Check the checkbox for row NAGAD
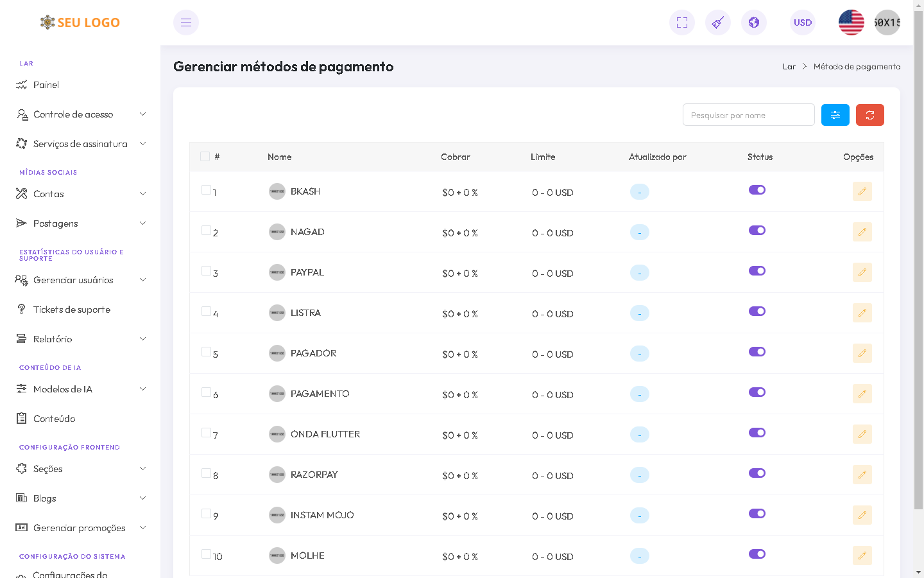This screenshot has width=924, height=578. point(206,231)
